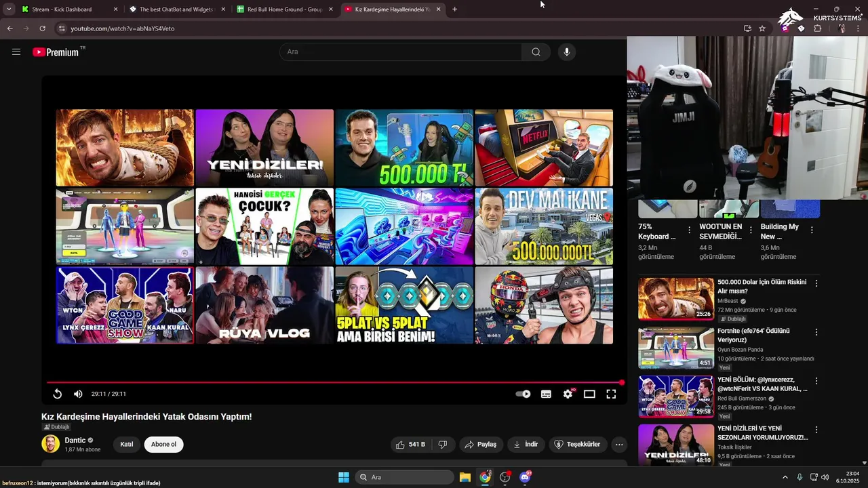Click the Windows taskbar Ara search box

pyautogui.click(x=405, y=477)
